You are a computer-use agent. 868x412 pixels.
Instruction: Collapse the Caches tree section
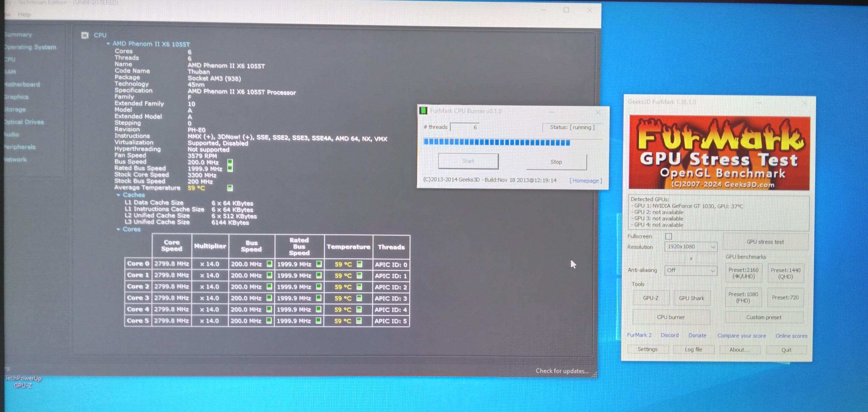[x=118, y=195]
